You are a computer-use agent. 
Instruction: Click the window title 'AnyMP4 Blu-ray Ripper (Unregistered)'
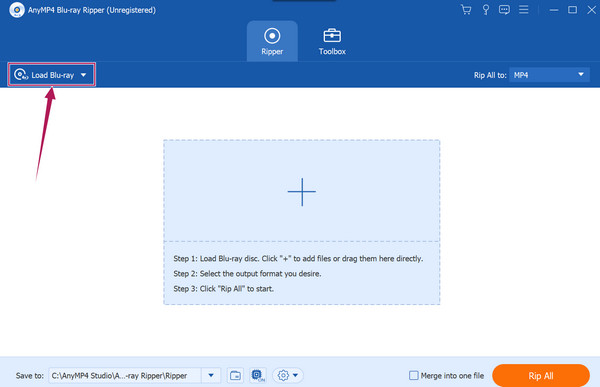coord(92,10)
